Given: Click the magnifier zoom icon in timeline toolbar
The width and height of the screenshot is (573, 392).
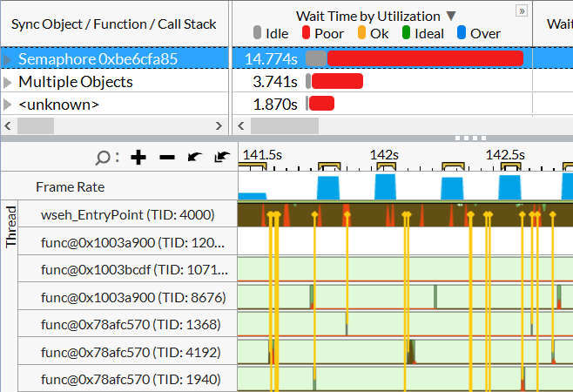Looking at the screenshot, I should 103,158.
